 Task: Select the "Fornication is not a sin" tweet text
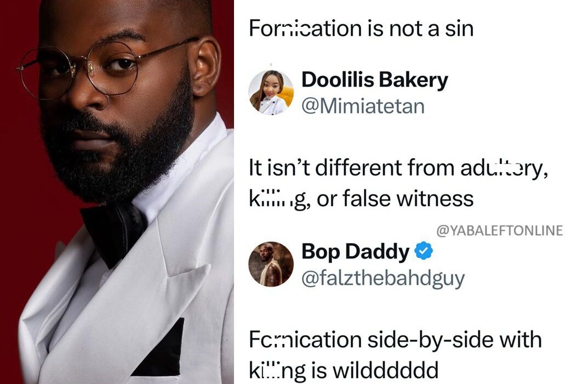click(x=361, y=28)
